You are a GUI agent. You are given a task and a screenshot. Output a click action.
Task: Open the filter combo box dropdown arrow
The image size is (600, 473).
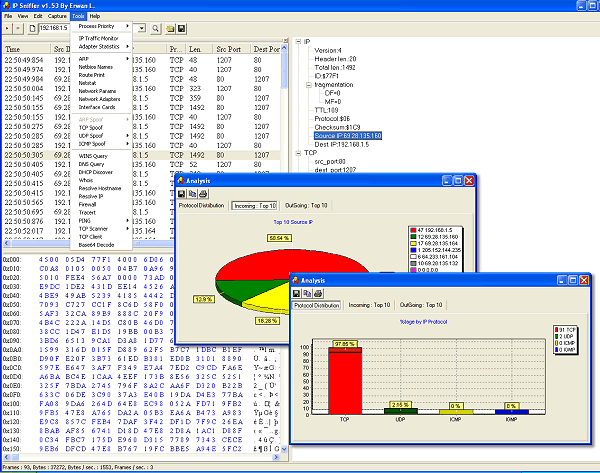142,28
